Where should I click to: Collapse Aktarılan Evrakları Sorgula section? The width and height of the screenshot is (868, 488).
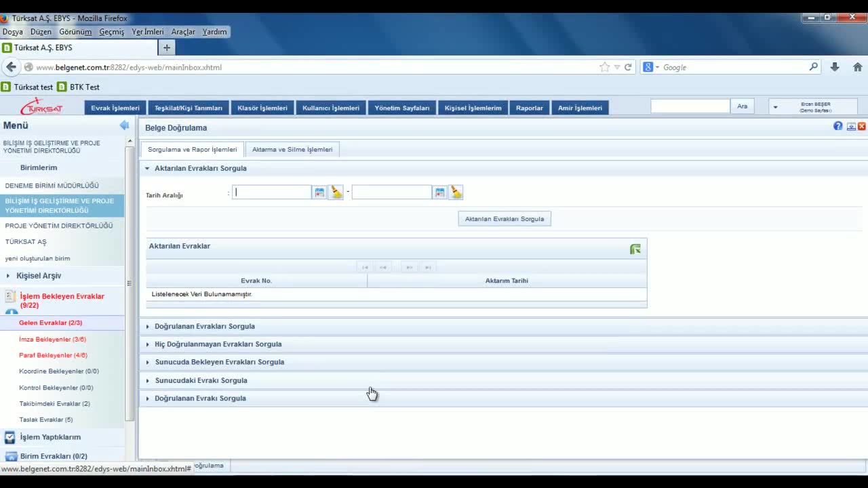pyautogui.click(x=200, y=168)
